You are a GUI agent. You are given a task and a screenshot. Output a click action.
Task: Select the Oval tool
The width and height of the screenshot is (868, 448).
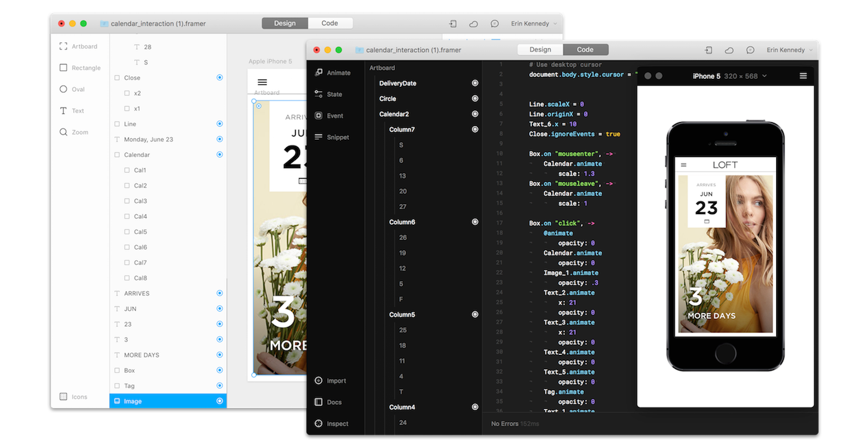[x=72, y=89]
